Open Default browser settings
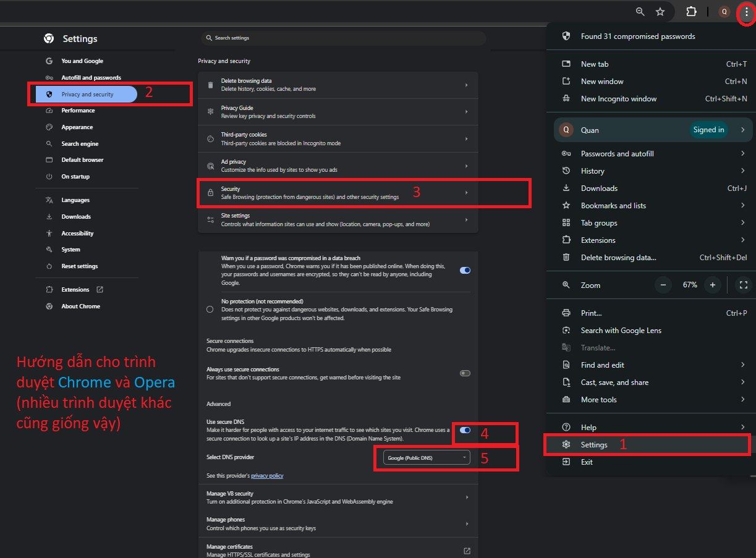 82,160
